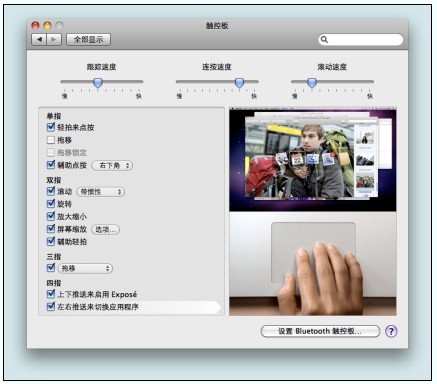Click inside the search input field
This screenshot has height=384, width=437.
pos(361,40)
